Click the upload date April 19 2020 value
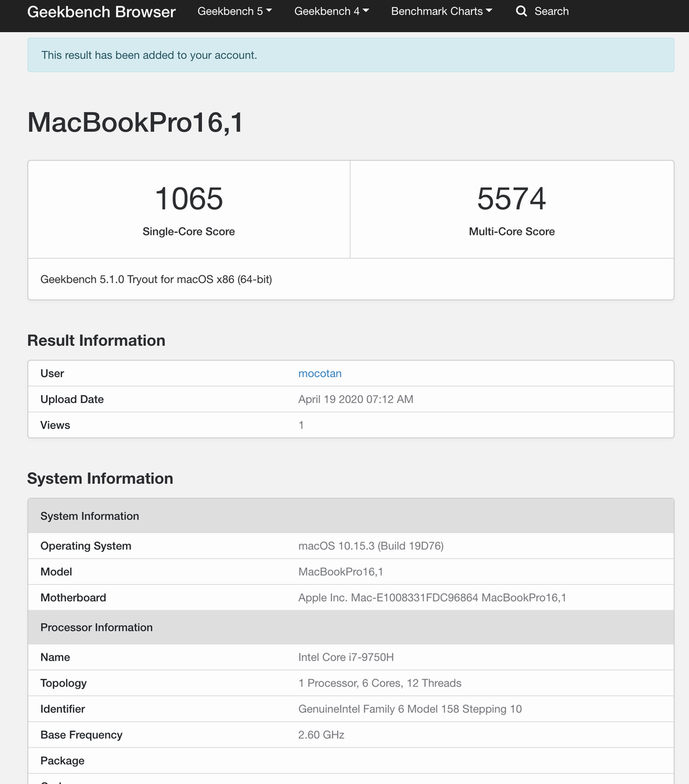 tap(356, 399)
